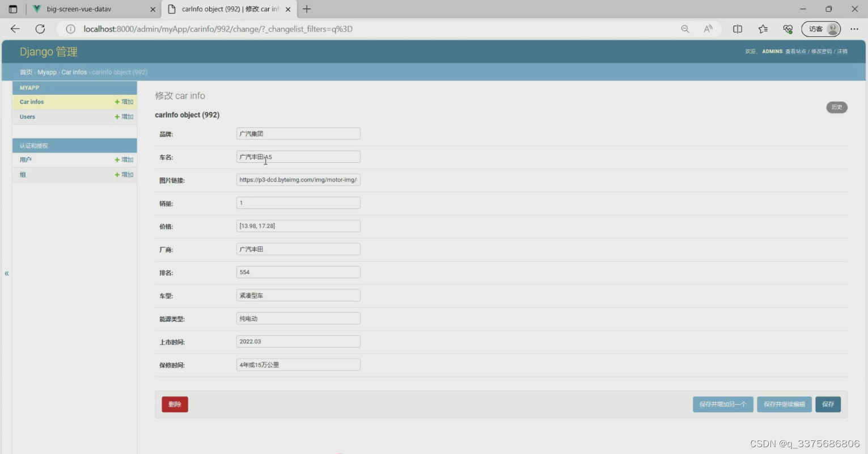Click 保存并增加另一个 button

[x=723, y=405]
